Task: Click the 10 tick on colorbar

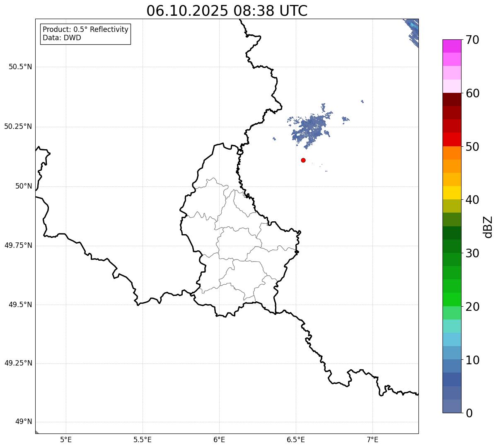Action: coord(472,360)
